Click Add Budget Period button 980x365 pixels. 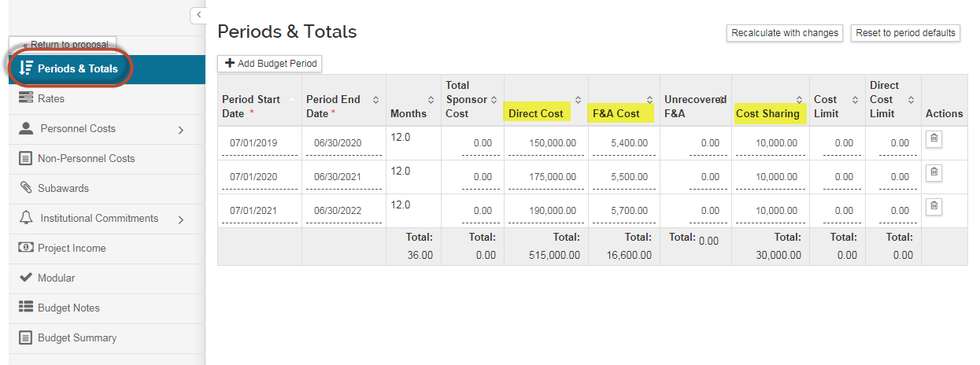coord(270,64)
